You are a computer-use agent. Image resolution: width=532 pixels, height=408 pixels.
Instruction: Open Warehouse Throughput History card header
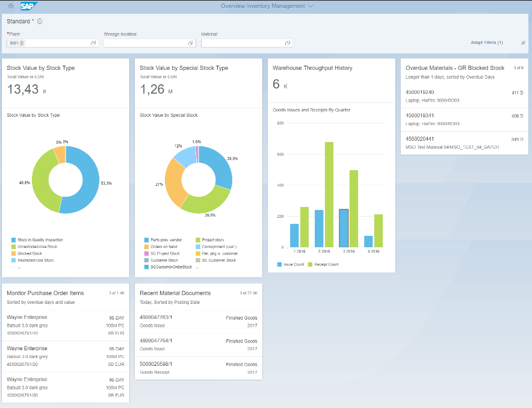(312, 68)
